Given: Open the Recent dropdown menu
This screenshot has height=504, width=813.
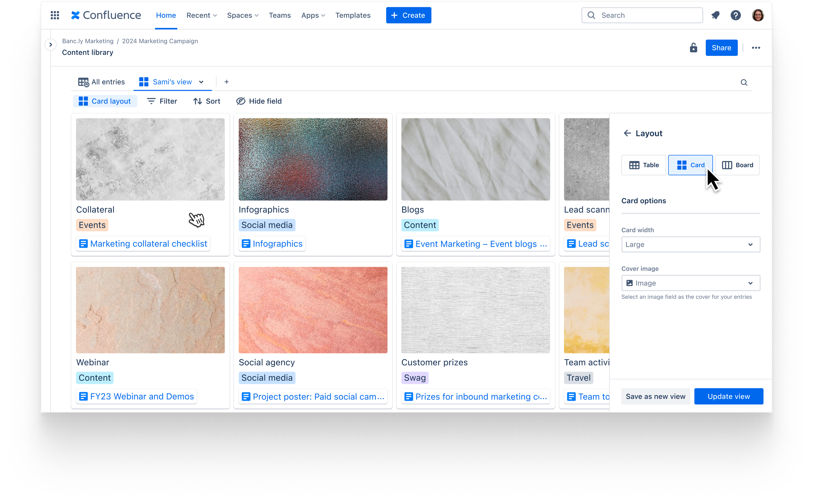Looking at the screenshot, I should coord(201,15).
